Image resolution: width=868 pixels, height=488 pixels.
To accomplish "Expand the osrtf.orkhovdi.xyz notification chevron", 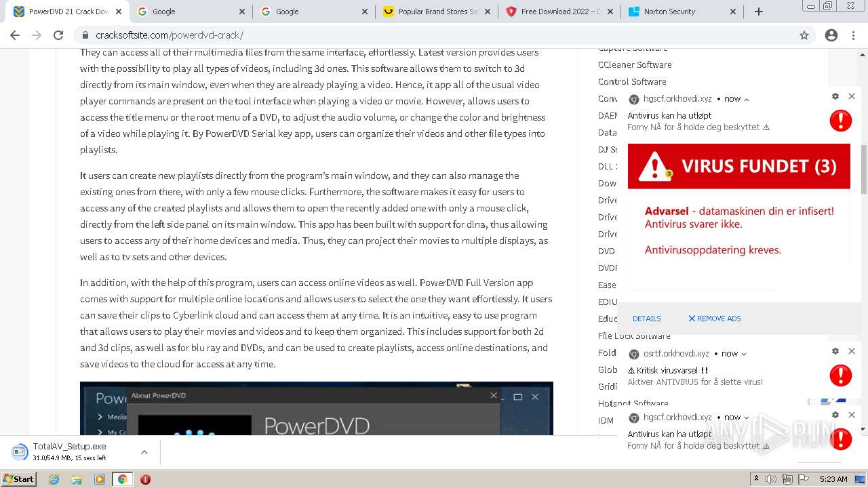I will (x=744, y=354).
